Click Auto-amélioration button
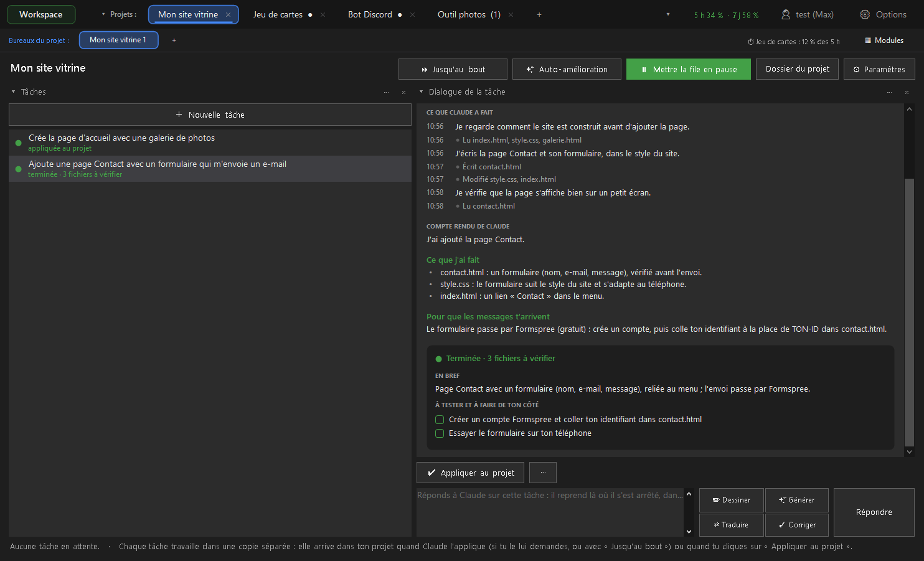924x561 pixels. (567, 69)
